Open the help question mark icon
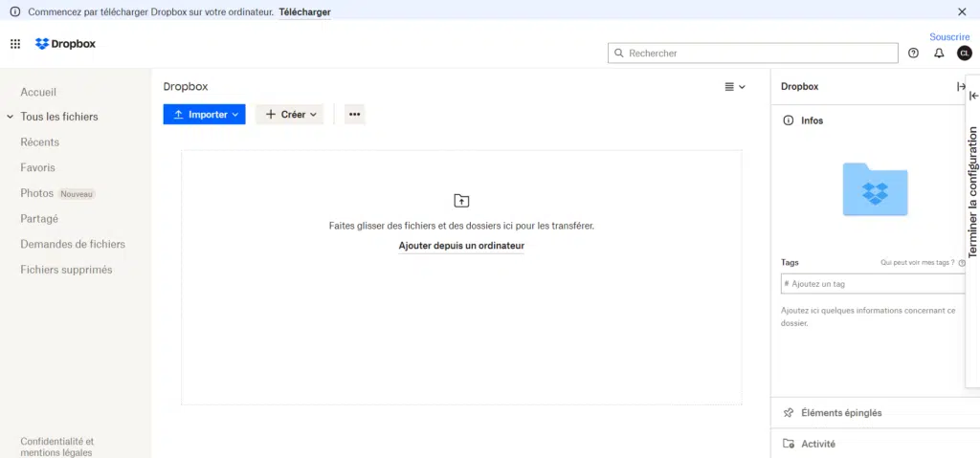 click(x=913, y=54)
